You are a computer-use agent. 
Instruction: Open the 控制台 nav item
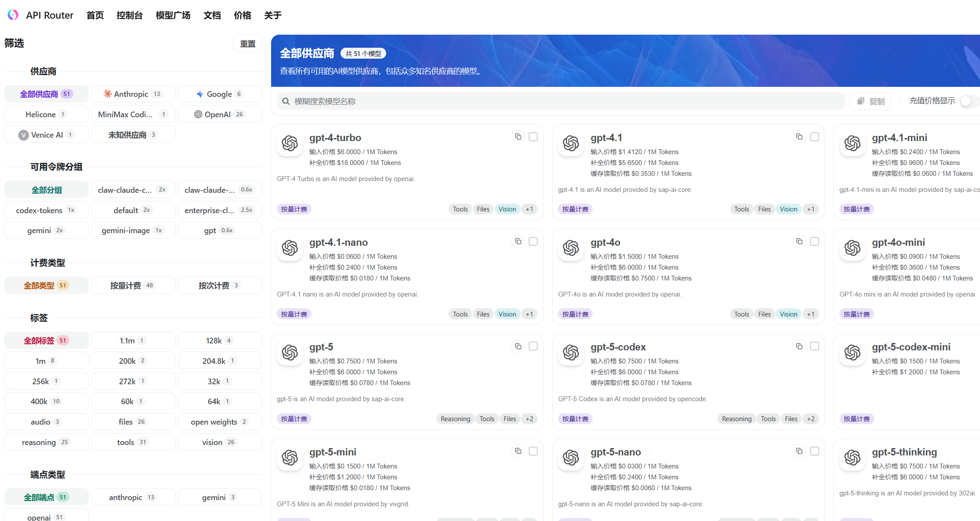tap(130, 15)
